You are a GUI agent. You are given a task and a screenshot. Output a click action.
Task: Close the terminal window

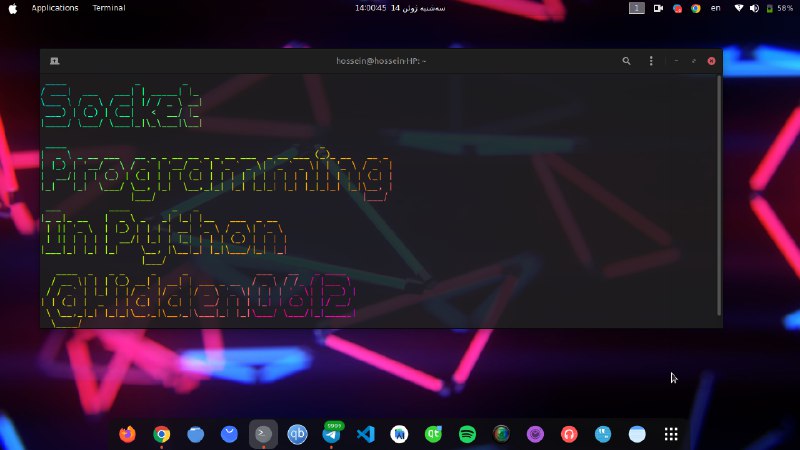tap(711, 61)
